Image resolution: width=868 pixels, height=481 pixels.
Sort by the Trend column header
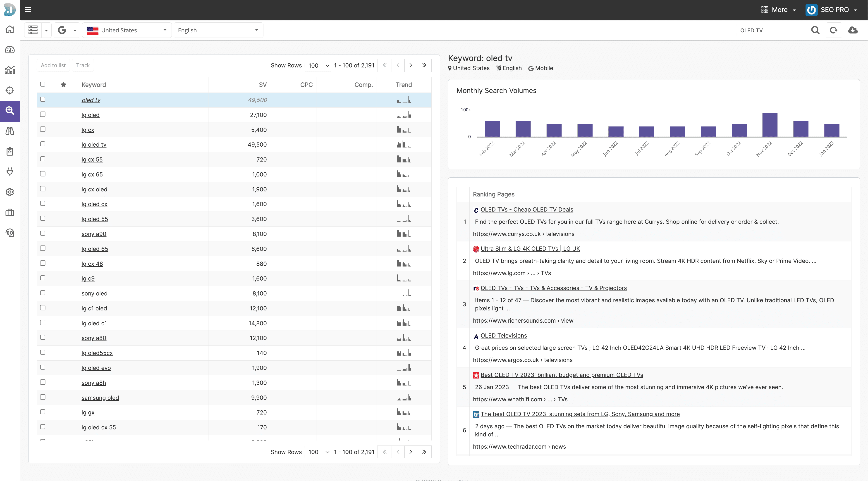coord(404,85)
